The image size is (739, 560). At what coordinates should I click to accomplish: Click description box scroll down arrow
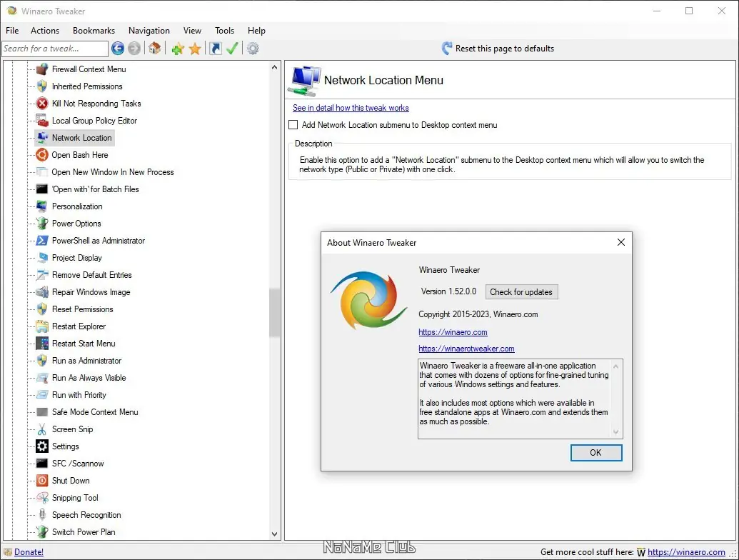coord(616,431)
